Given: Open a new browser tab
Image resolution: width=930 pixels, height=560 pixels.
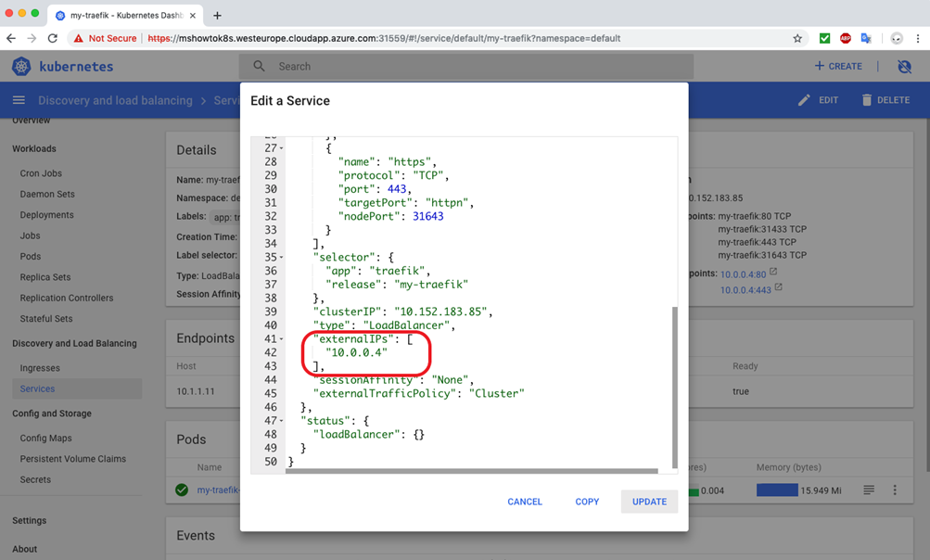Looking at the screenshot, I should 217,16.
